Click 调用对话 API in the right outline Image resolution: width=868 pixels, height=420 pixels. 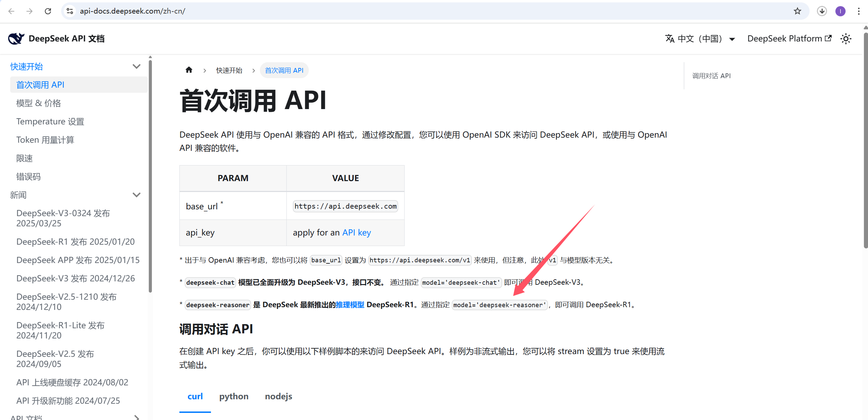pyautogui.click(x=711, y=75)
